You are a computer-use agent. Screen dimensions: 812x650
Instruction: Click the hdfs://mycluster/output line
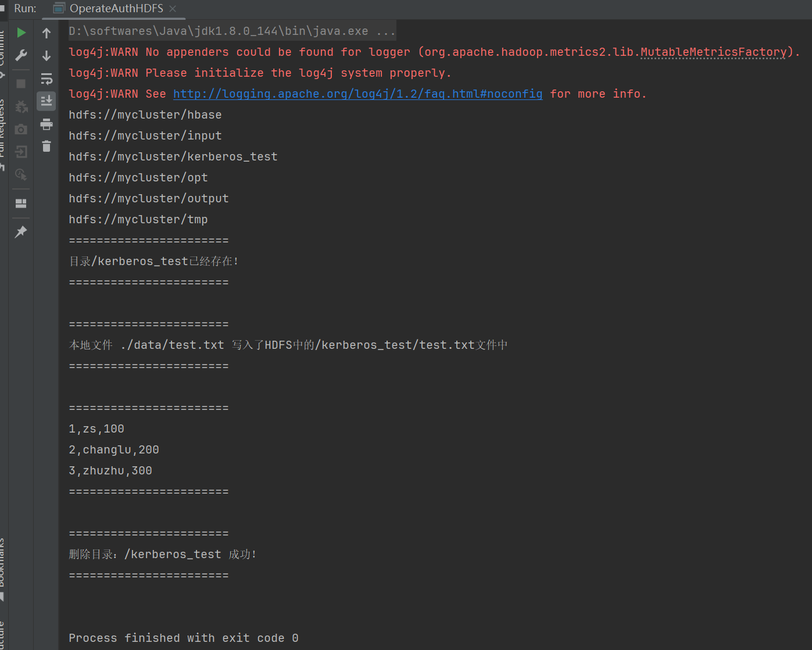point(149,198)
